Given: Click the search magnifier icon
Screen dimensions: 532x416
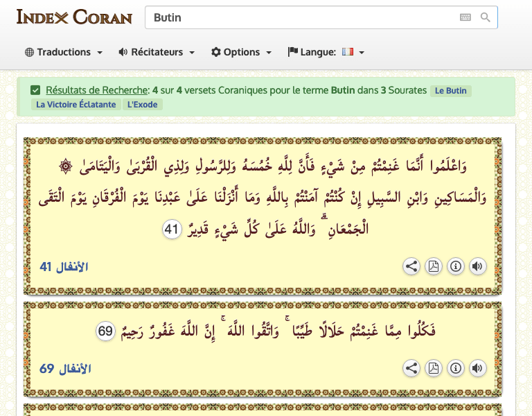Looking at the screenshot, I should (x=485, y=17).
